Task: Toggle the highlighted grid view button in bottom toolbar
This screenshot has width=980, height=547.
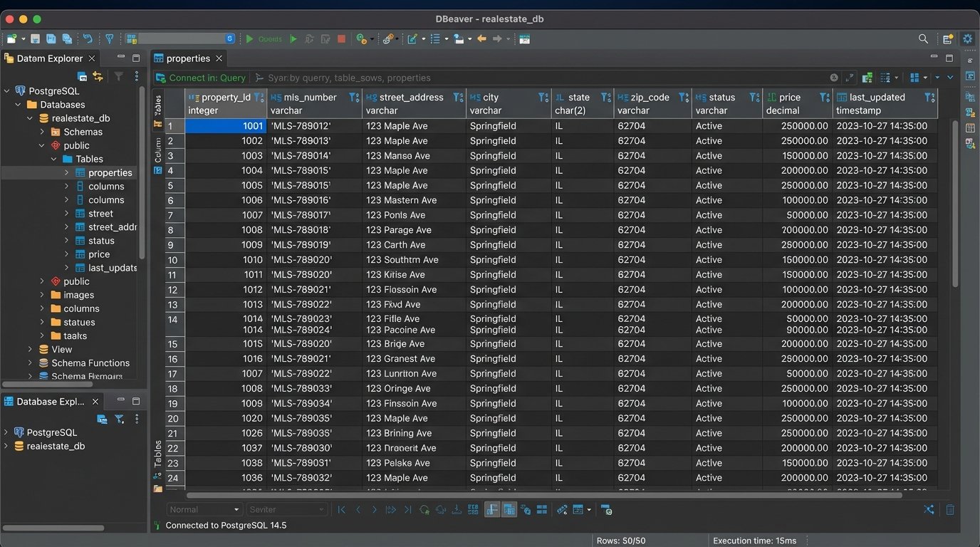Action: tap(509, 510)
